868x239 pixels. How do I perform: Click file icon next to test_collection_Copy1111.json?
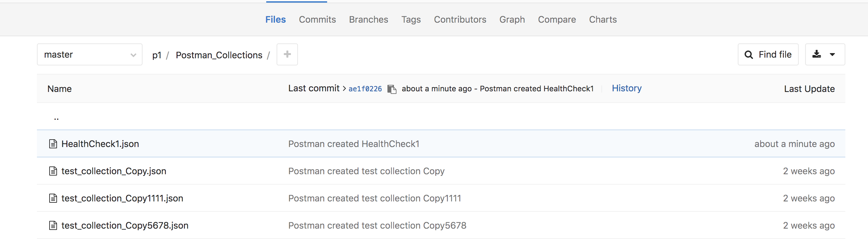point(53,198)
